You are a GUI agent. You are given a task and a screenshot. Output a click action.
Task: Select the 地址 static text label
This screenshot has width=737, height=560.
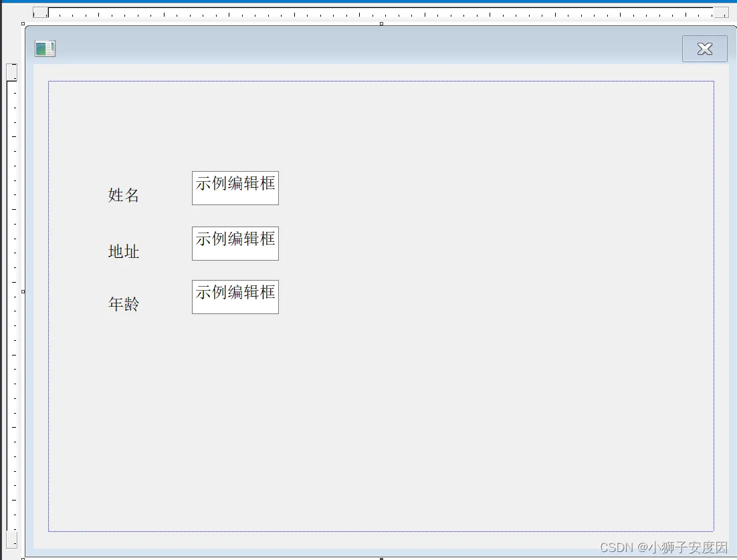click(x=123, y=252)
